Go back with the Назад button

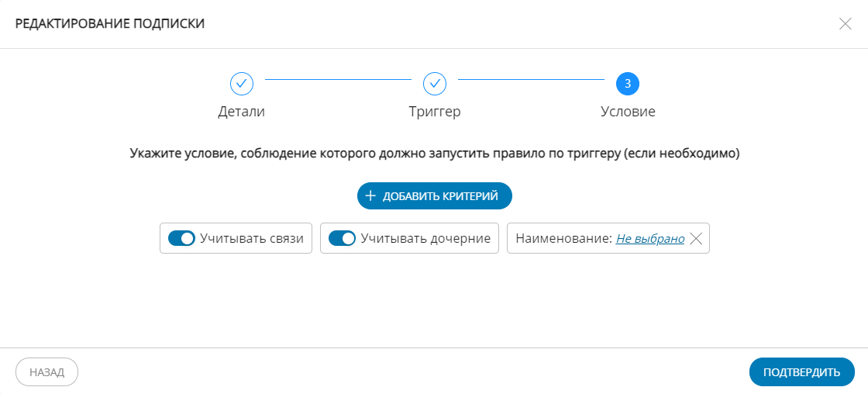(x=47, y=372)
